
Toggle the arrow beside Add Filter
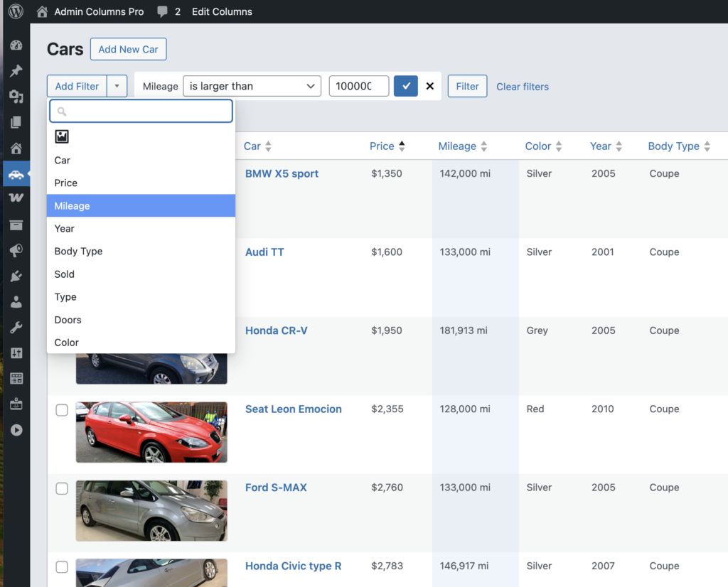117,86
